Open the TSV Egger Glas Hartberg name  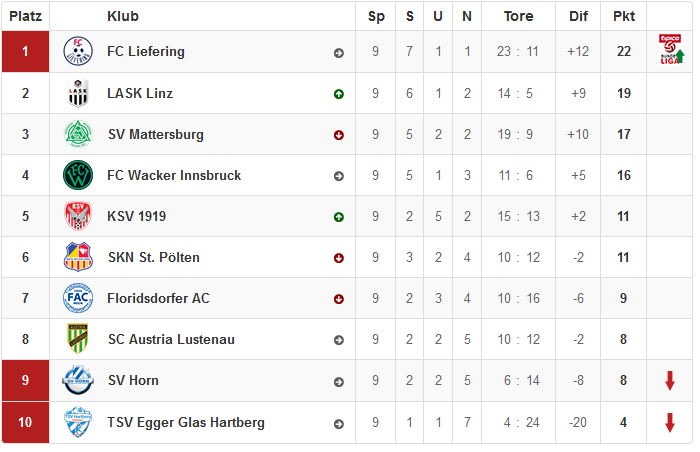(186, 423)
